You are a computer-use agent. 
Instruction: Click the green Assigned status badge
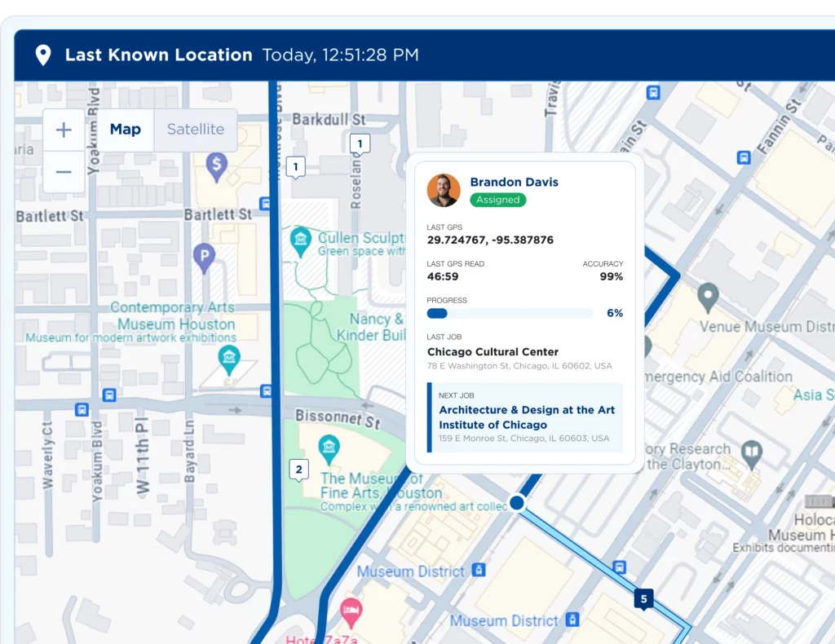(497, 200)
